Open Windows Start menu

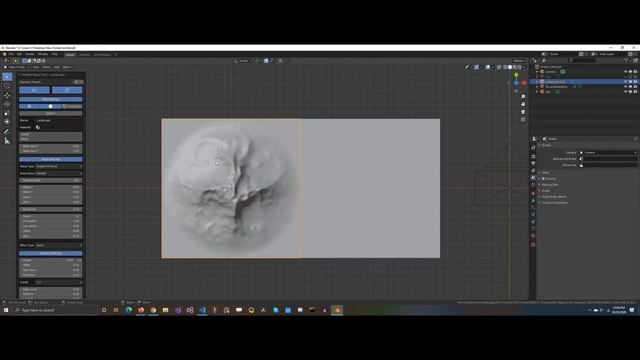[x=6, y=310]
